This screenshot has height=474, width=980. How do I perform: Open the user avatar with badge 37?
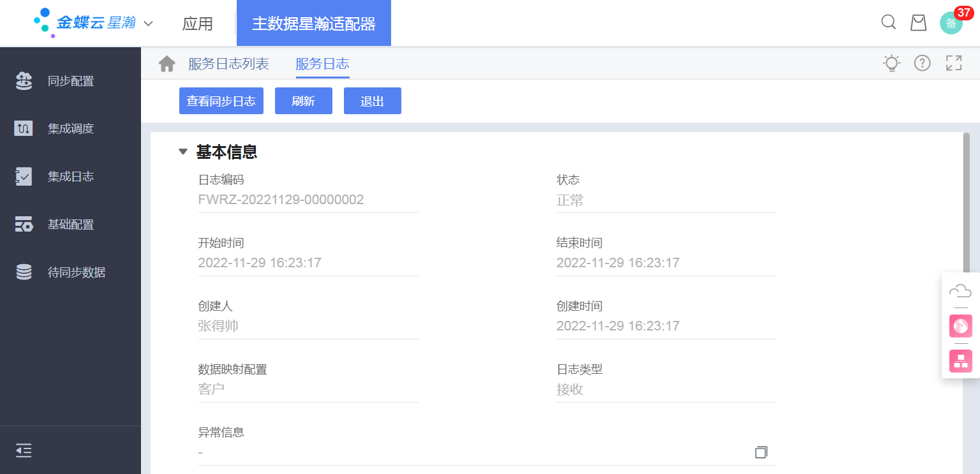click(x=951, y=23)
